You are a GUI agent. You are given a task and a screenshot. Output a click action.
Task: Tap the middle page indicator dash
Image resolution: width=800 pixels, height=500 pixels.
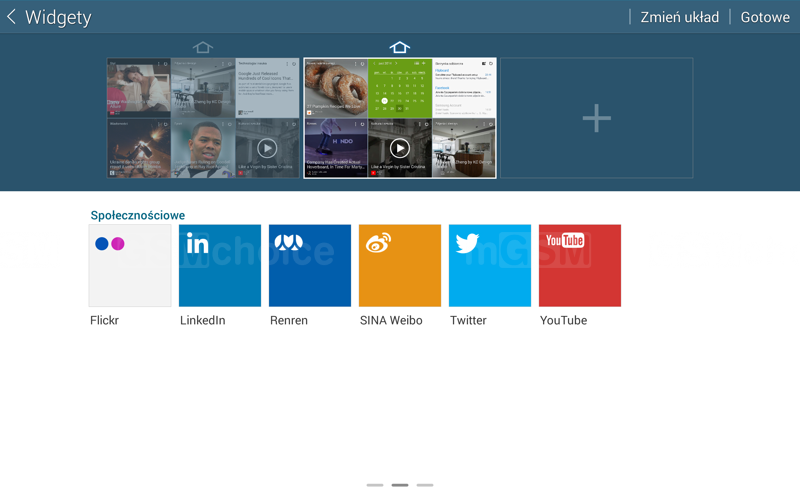pos(400,485)
